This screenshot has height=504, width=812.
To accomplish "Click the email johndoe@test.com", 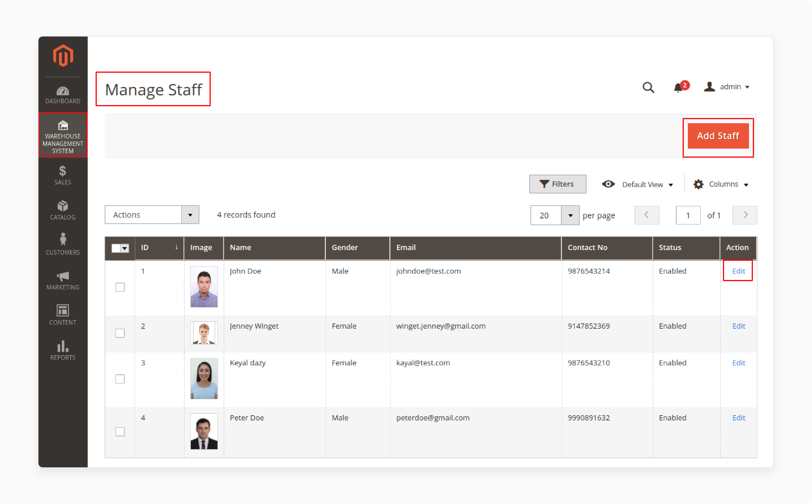I will [x=428, y=271].
